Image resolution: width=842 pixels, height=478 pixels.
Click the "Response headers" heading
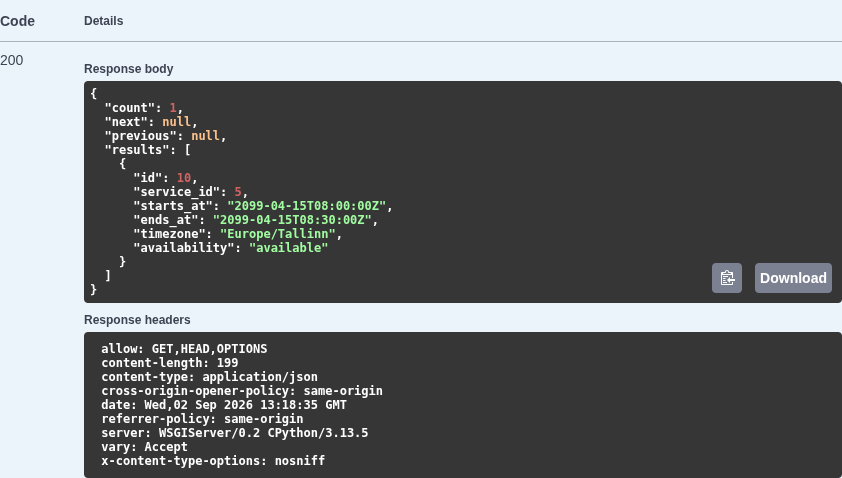pyautogui.click(x=137, y=320)
